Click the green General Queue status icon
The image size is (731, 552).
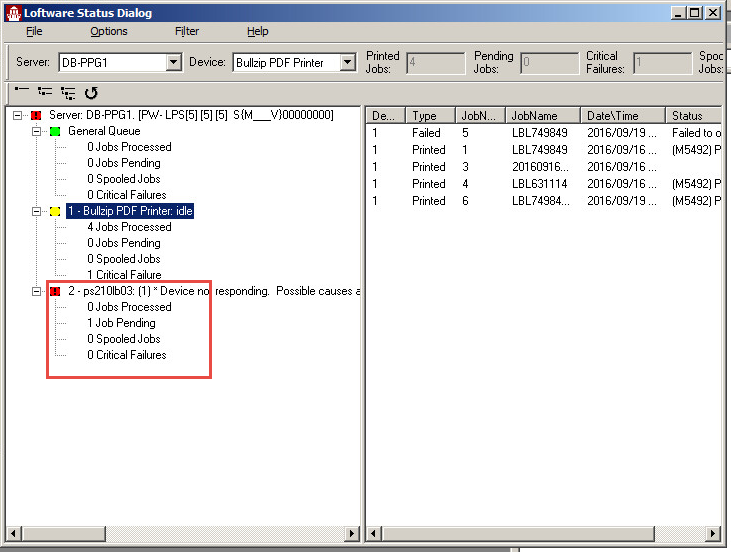[x=55, y=131]
